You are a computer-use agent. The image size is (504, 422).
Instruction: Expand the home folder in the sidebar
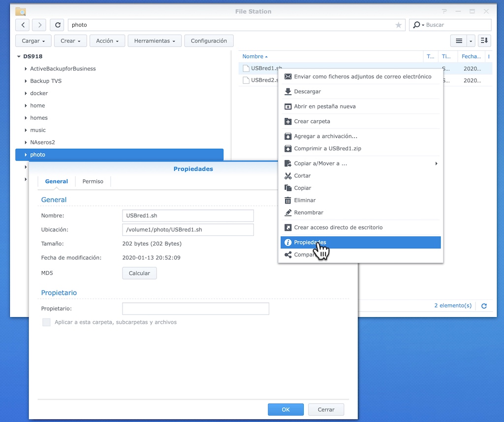(26, 105)
